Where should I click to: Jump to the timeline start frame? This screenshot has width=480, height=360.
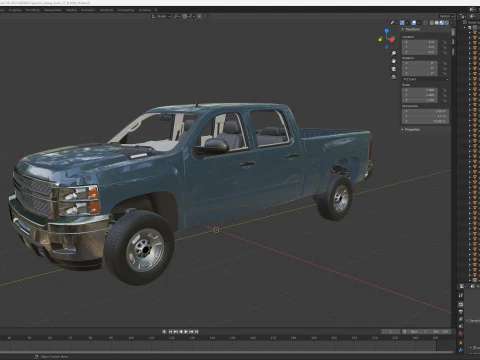click(x=170, y=331)
